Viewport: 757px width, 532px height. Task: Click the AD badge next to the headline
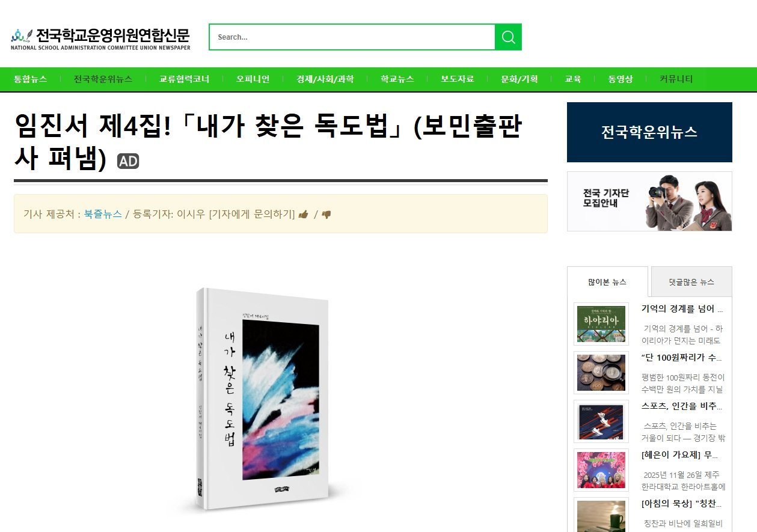click(128, 161)
